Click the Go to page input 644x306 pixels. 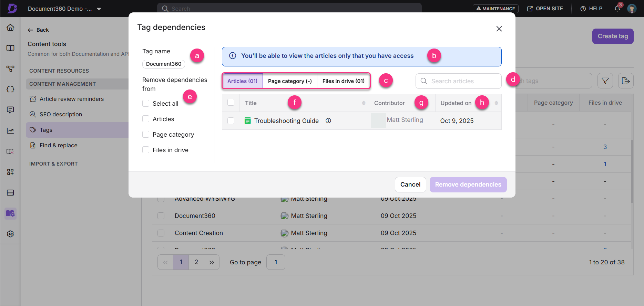coord(276,262)
